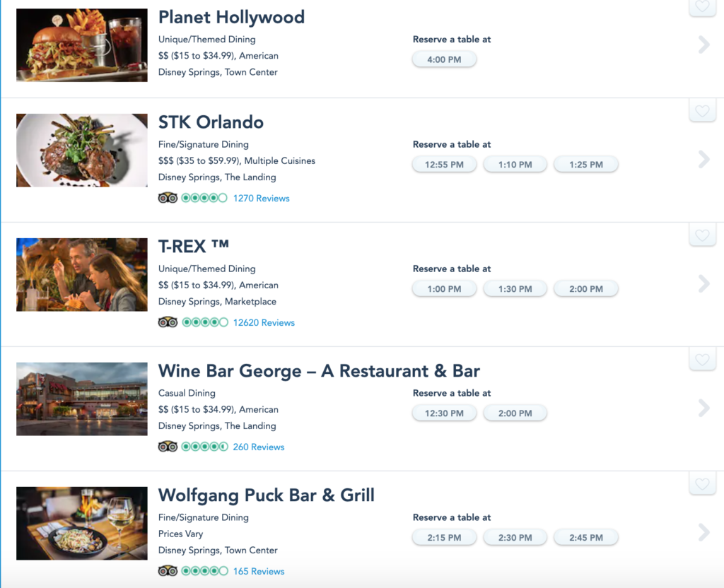Book STK Orlando at 1:10 PM

pos(515,165)
